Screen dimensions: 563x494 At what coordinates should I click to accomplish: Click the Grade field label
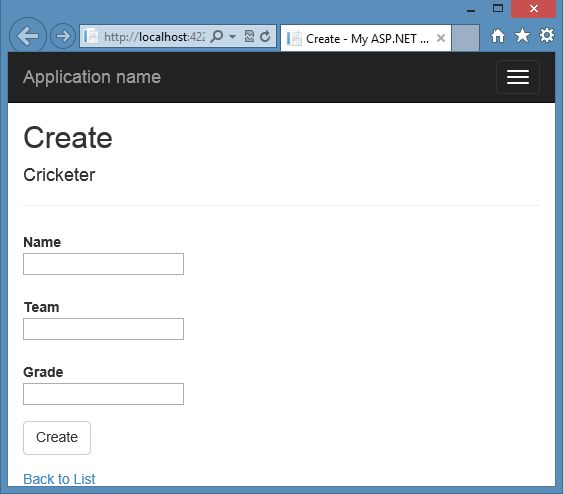43,372
